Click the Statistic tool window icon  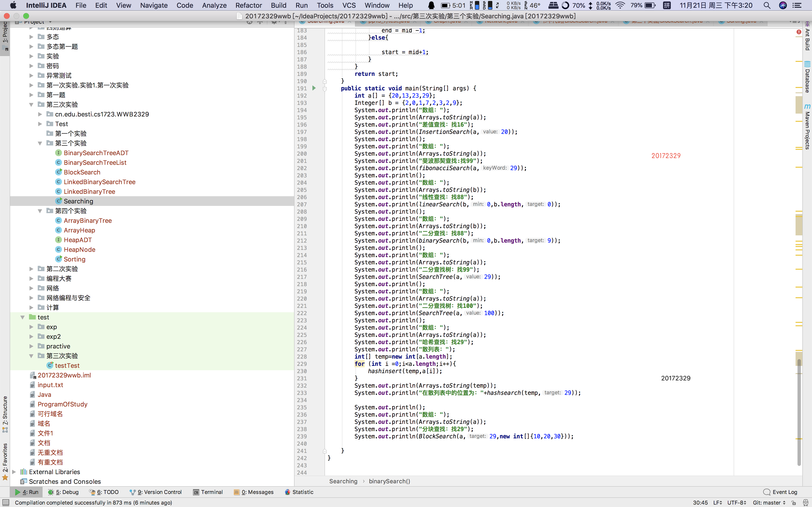pyautogui.click(x=288, y=492)
